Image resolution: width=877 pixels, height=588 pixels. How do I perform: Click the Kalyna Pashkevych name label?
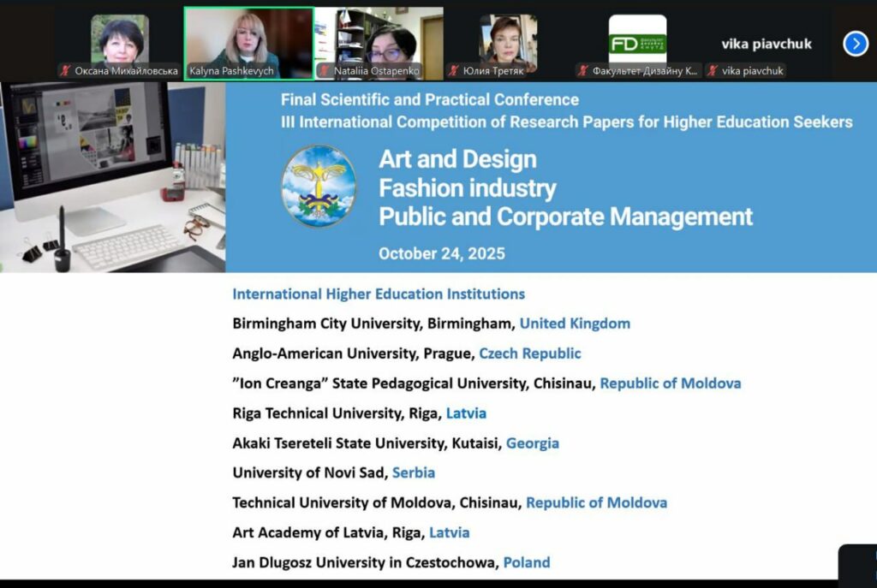[237, 71]
